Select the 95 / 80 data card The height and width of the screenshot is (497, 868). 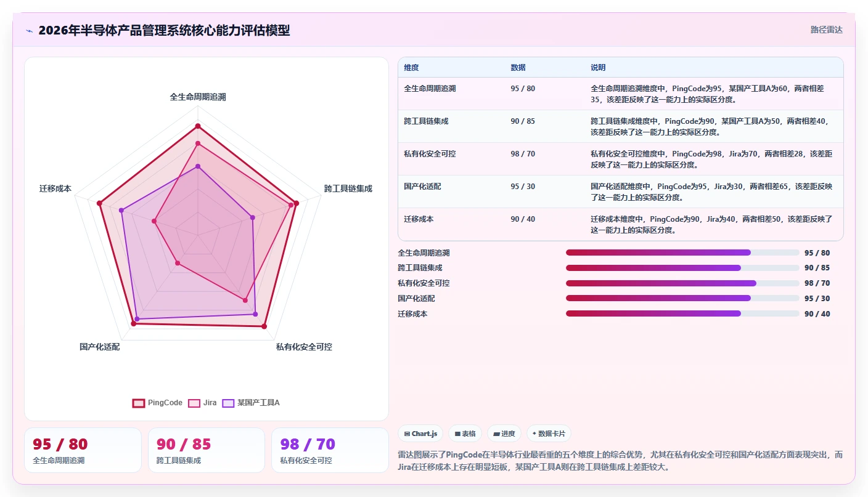click(x=83, y=450)
